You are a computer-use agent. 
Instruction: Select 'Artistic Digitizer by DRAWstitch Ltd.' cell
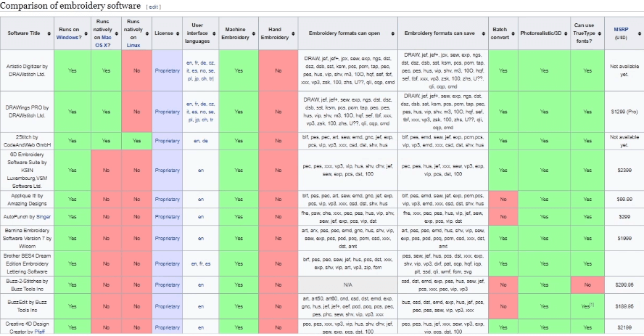(x=27, y=70)
